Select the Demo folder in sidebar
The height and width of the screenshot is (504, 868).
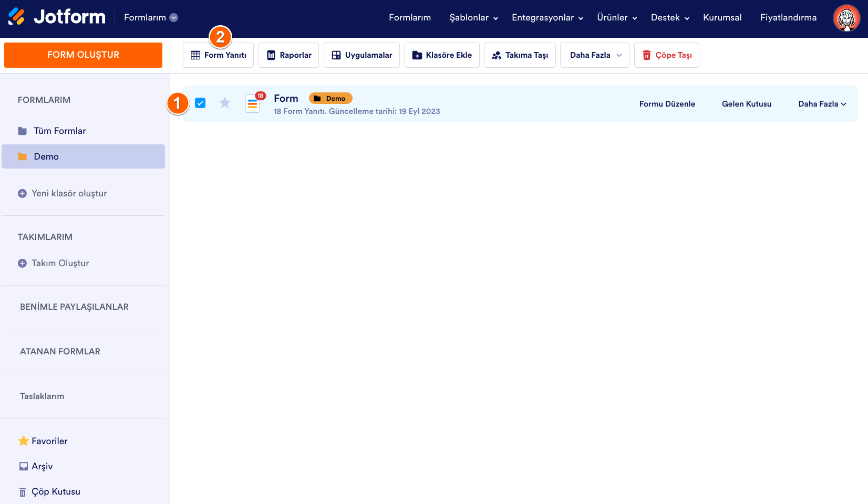(83, 156)
